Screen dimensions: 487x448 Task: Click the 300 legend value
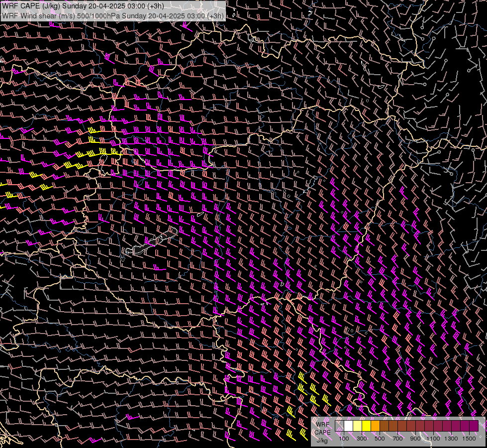click(362, 439)
